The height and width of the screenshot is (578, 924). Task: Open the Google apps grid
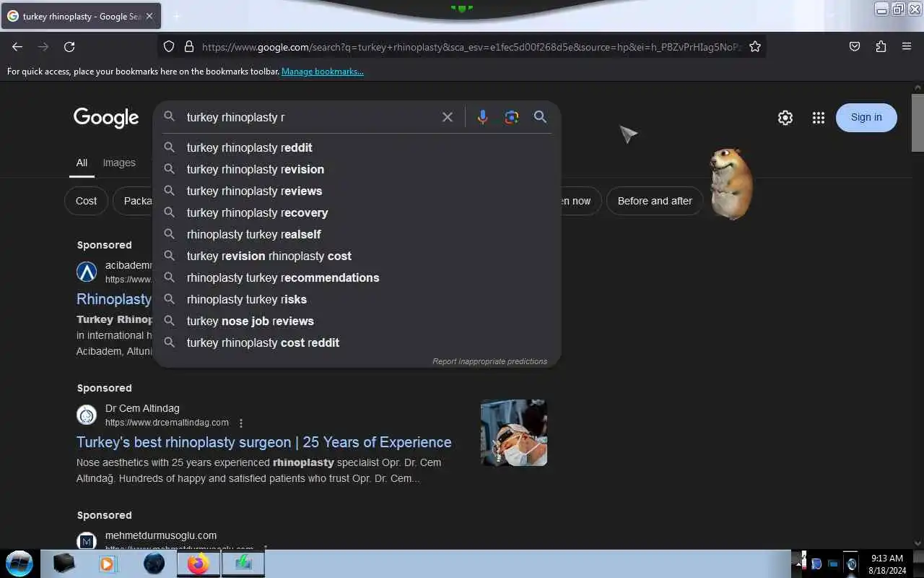pos(818,118)
